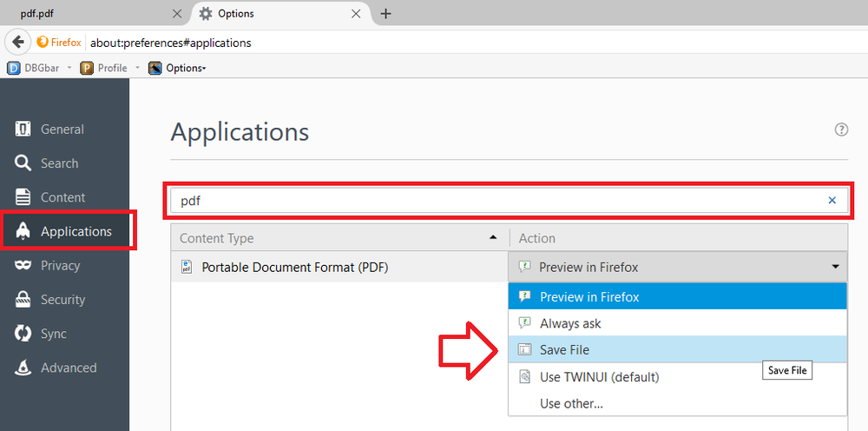Choose Use TWINUI (default) option
Image resolution: width=868 pixels, height=431 pixels.
pyautogui.click(x=678, y=377)
